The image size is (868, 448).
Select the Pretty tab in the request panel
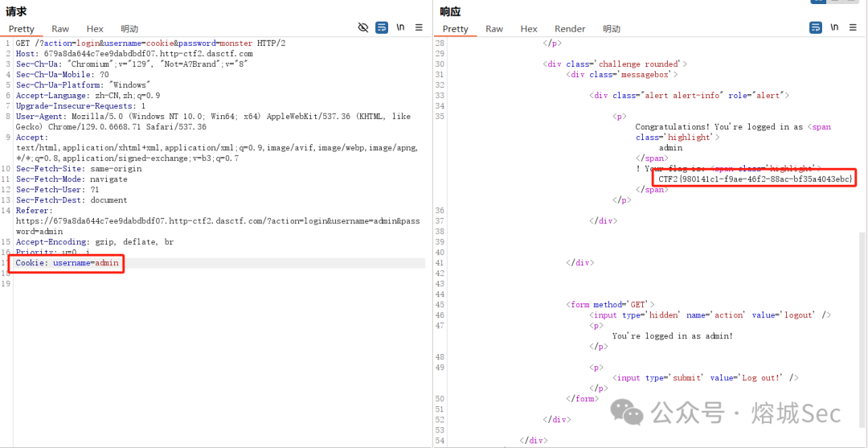coord(22,29)
